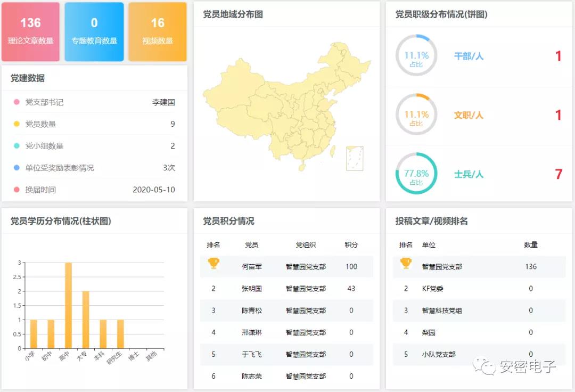
Task: Click the South China Sea inset map
Action: [355, 158]
